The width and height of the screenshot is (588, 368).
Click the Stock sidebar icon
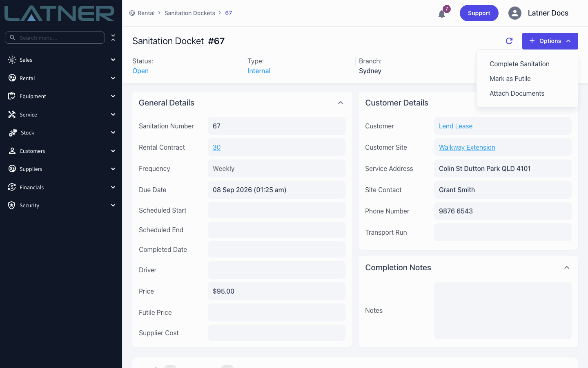13,132
